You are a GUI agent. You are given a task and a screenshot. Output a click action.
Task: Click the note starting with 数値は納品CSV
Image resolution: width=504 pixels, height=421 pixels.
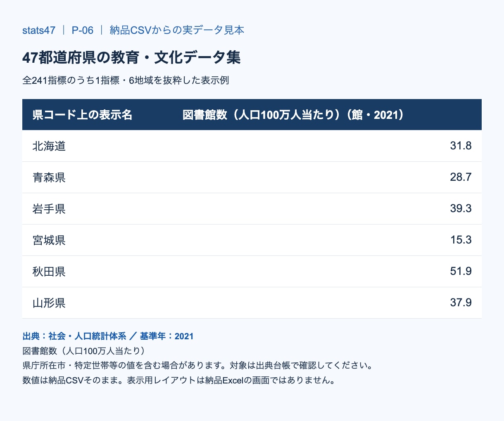tap(178, 380)
